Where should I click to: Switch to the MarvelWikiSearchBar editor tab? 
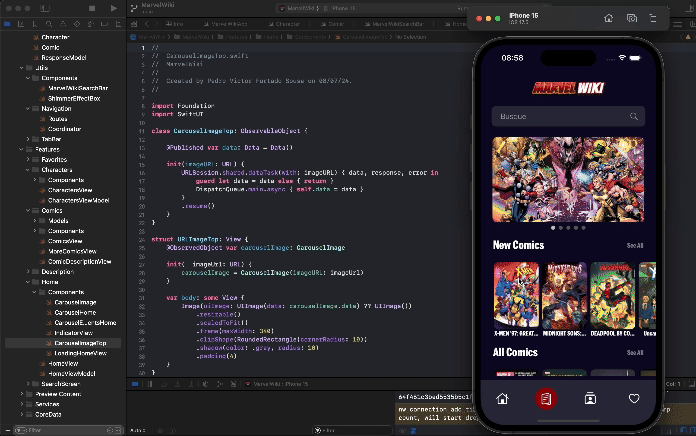(x=394, y=24)
